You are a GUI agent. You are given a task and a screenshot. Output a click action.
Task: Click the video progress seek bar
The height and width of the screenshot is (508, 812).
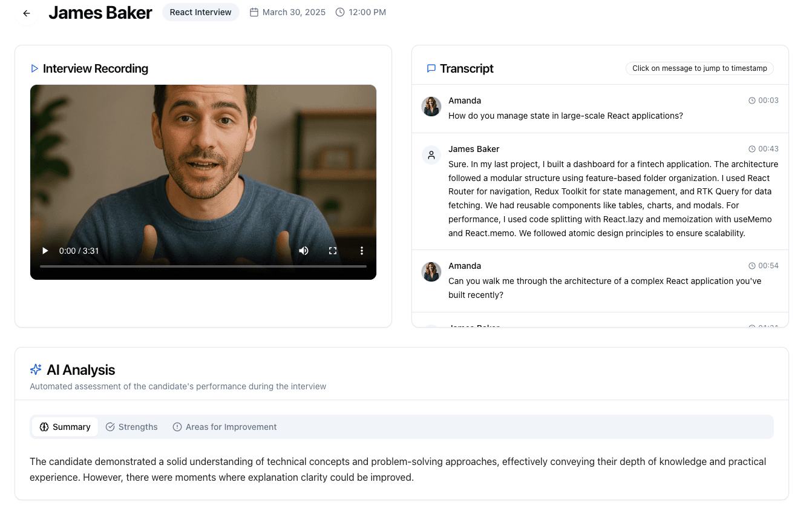pyautogui.click(x=203, y=266)
